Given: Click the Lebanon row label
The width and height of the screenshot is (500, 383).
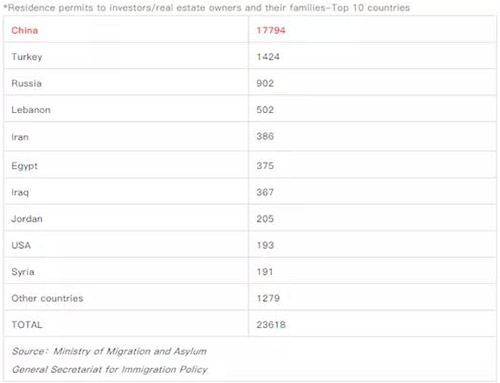Looking at the screenshot, I should point(31,110).
